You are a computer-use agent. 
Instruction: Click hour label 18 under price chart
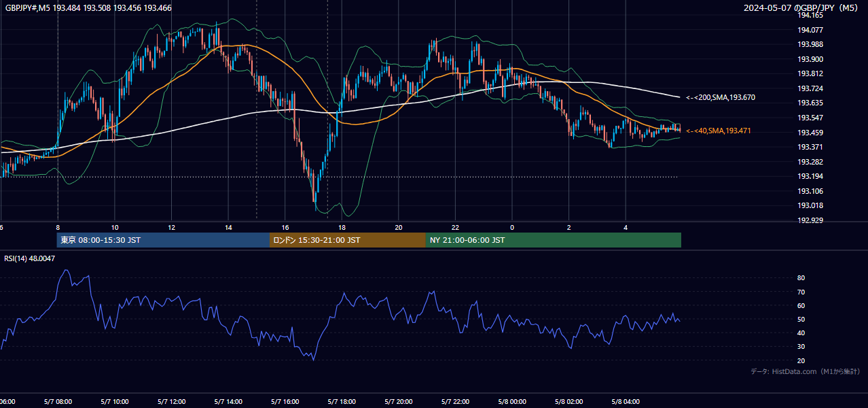342,228
